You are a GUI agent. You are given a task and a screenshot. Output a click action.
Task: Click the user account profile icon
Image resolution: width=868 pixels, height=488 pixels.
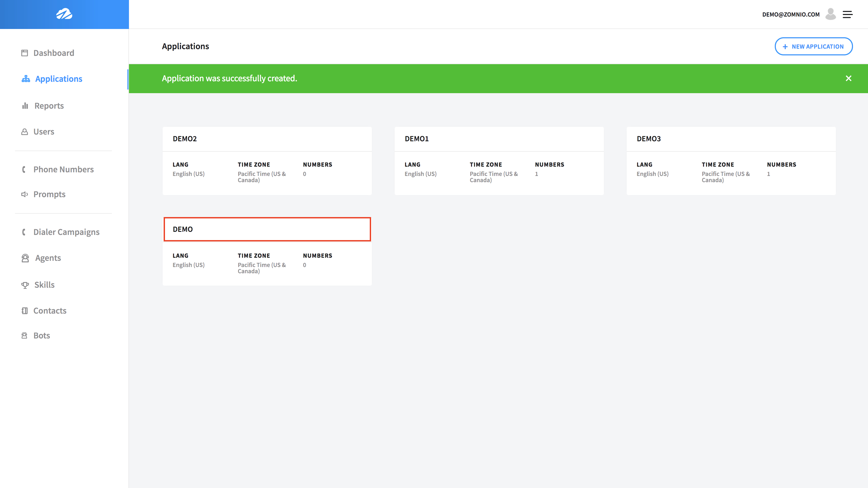tap(830, 14)
